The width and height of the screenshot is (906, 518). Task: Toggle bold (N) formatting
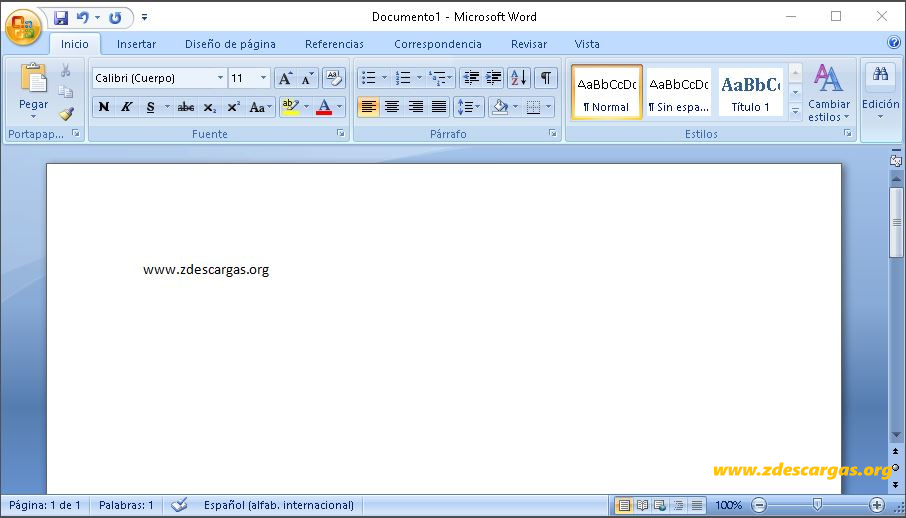(x=103, y=107)
